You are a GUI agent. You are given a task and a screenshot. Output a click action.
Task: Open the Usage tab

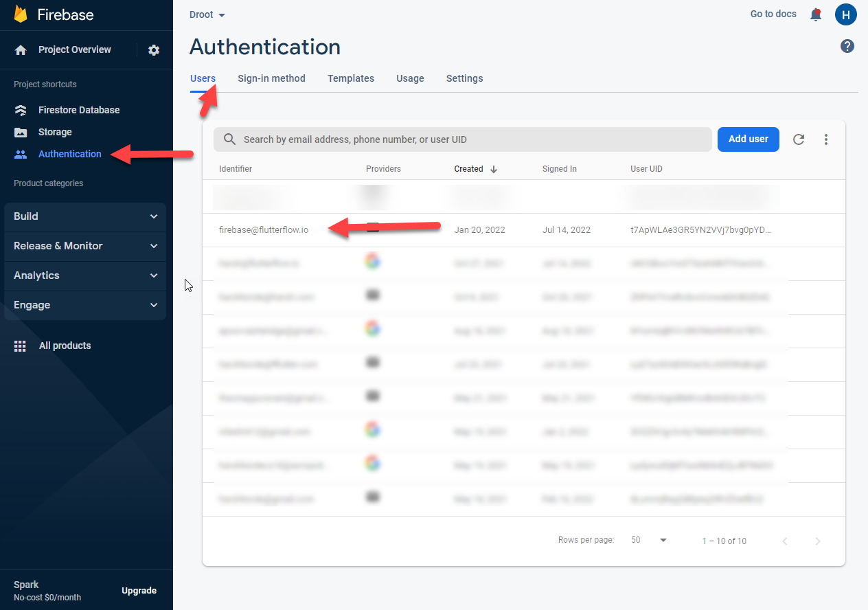point(410,78)
